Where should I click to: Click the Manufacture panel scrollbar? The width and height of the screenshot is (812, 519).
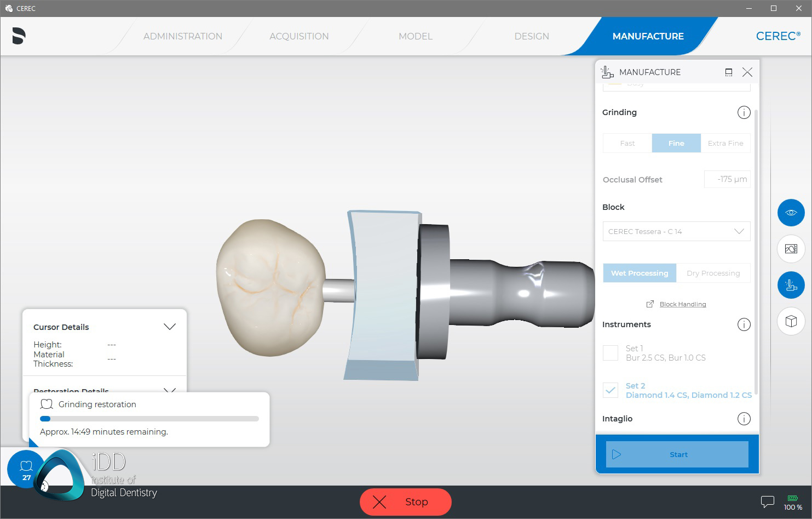pos(756,252)
